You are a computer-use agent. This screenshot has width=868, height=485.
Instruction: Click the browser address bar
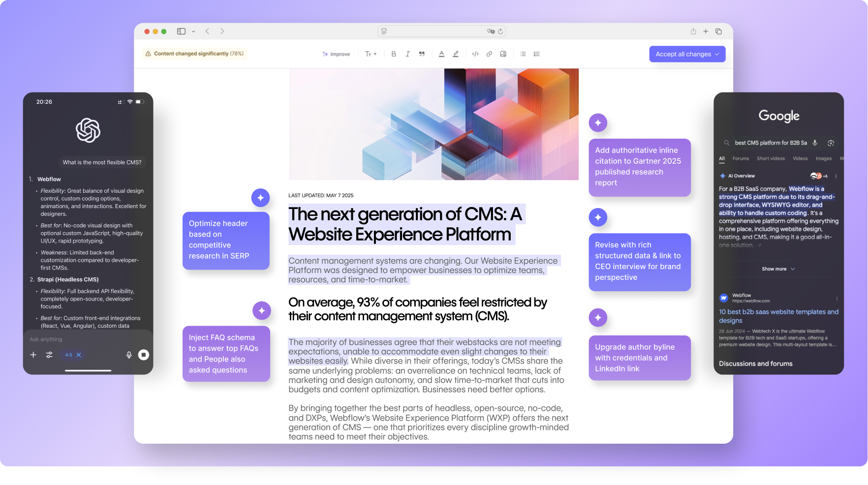click(x=441, y=31)
